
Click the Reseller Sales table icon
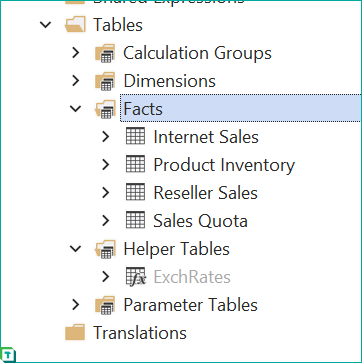coord(135,192)
